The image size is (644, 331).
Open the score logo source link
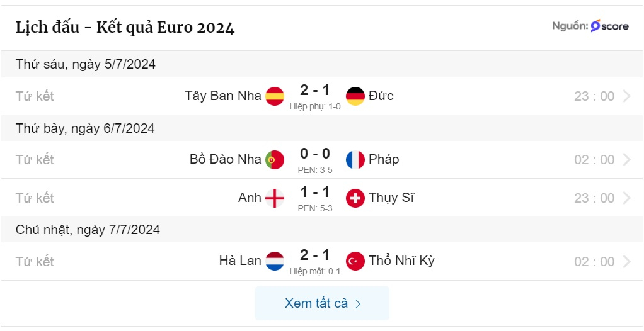coord(609,26)
